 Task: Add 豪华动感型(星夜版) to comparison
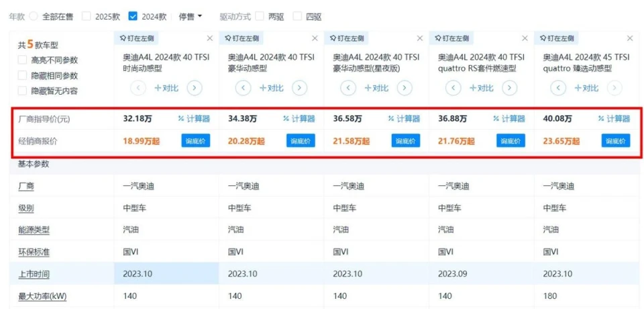[376, 87]
